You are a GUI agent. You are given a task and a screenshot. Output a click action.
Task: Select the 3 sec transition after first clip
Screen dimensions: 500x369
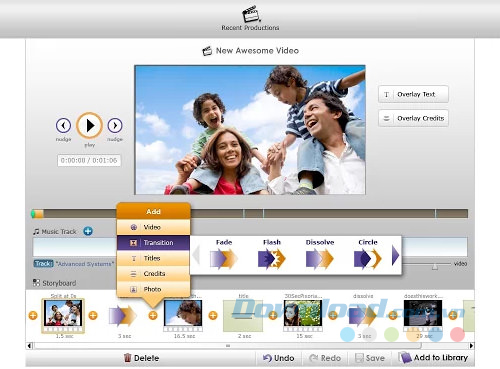(x=123, y=316)
